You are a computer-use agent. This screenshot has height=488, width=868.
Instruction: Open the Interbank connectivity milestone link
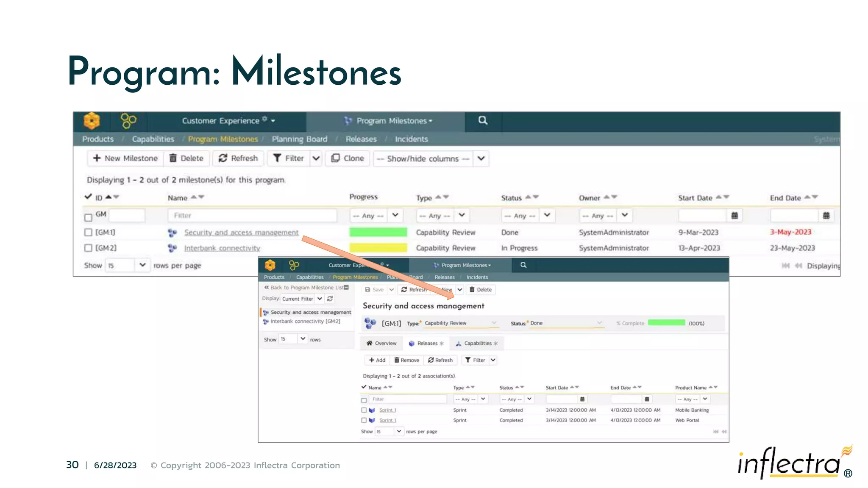pyautogui.click(x=222, y=248)
